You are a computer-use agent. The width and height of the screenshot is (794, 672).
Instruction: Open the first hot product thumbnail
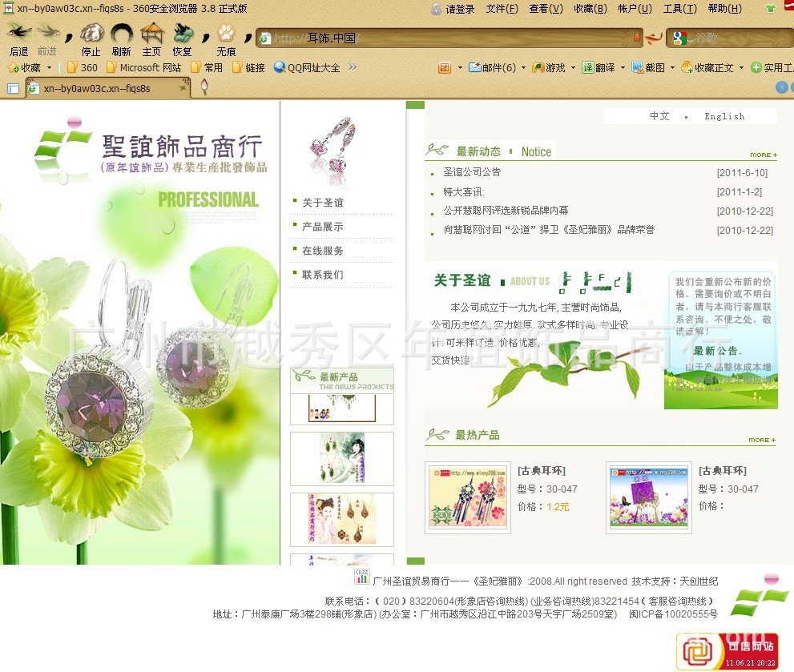pyautogui.click(x=468, y=497)
